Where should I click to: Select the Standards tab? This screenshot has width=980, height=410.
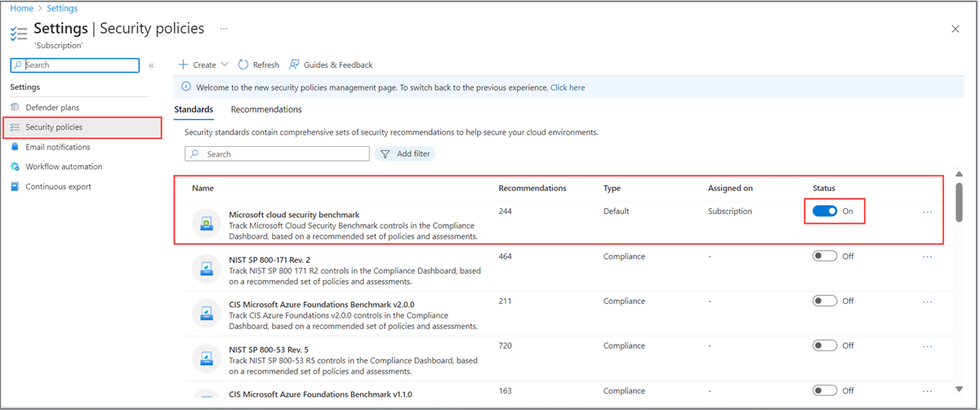click(194, 109)
